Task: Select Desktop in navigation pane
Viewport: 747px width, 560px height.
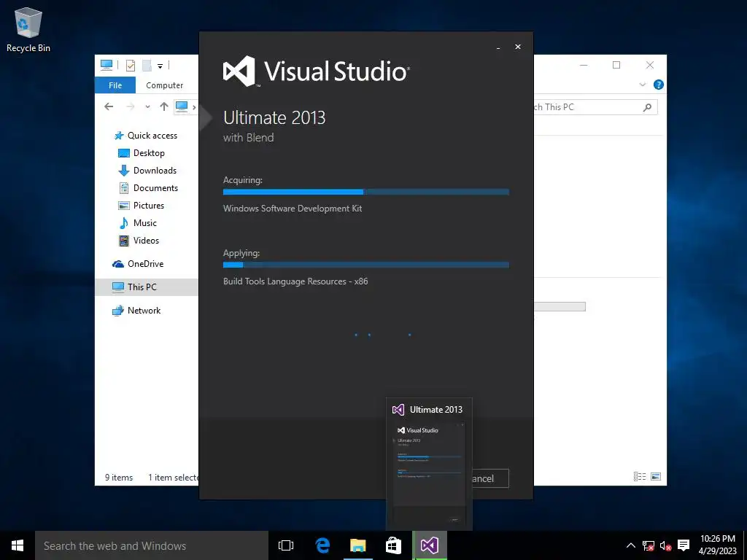Action: coord(142,153)
